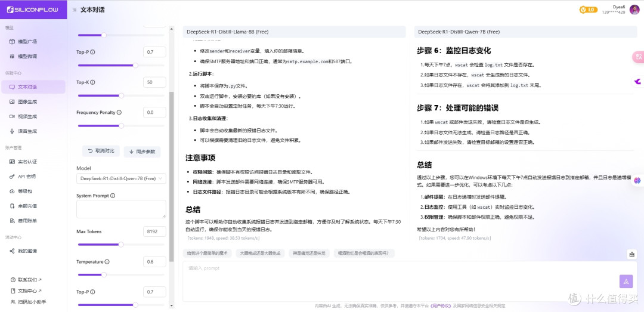The image size is (644, 312).
Task: Click the purple bird floating icon
Action: pyautogui.click(x=638, y=82)
